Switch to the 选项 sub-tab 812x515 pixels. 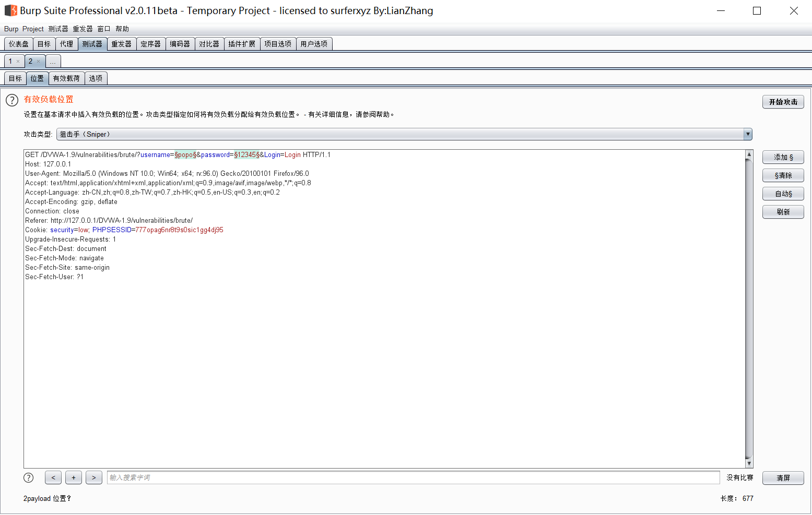(x=96, y=78)
